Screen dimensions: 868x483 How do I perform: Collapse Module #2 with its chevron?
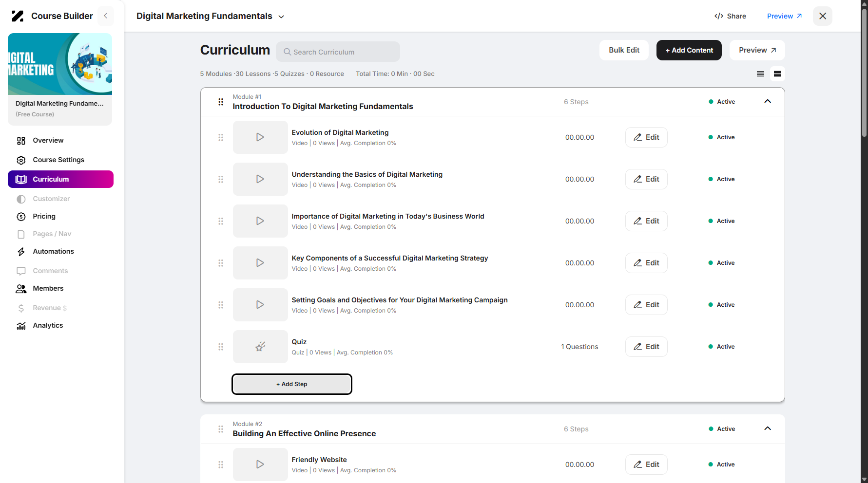click(x=768, y=428)
